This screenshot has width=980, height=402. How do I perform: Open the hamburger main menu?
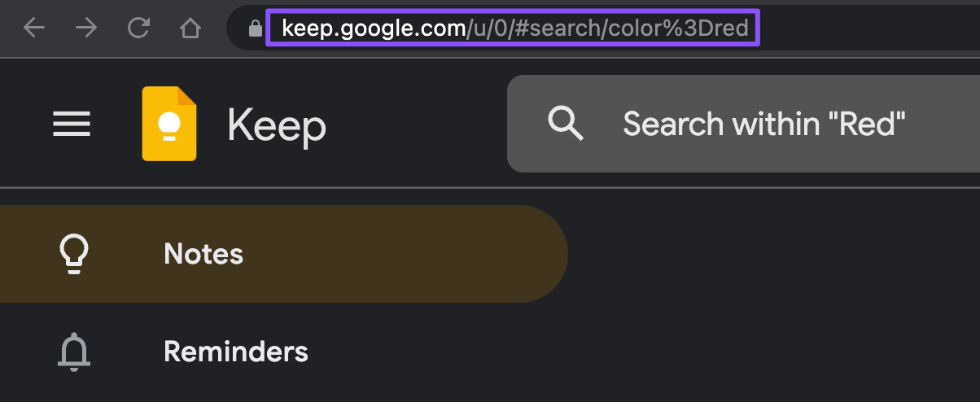pyautogui.click(x=72, y=125)
